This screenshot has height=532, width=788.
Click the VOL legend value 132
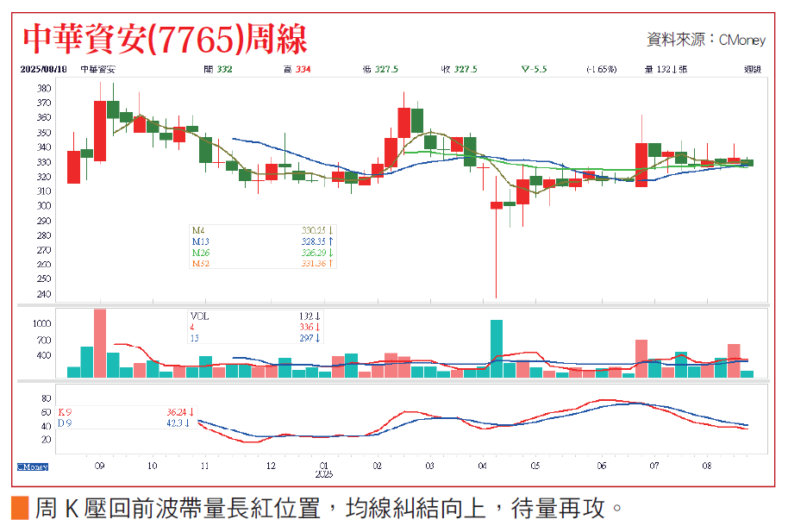click(x=306, y=316)
